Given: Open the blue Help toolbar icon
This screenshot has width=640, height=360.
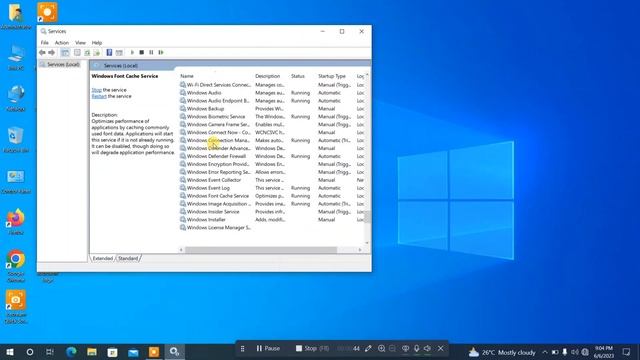Looking at the screenshot, I should (x=109, y=53).
